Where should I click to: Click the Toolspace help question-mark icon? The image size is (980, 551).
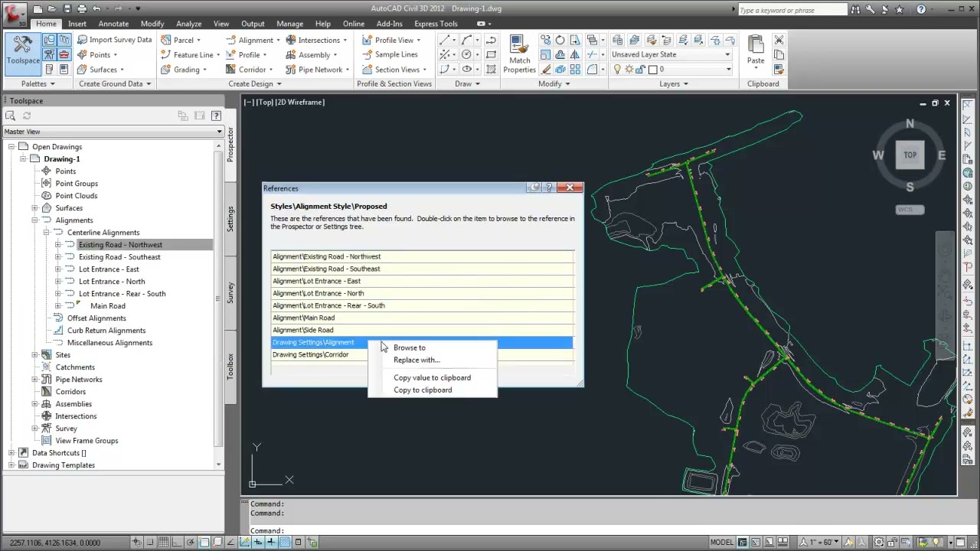pos(216,116)
